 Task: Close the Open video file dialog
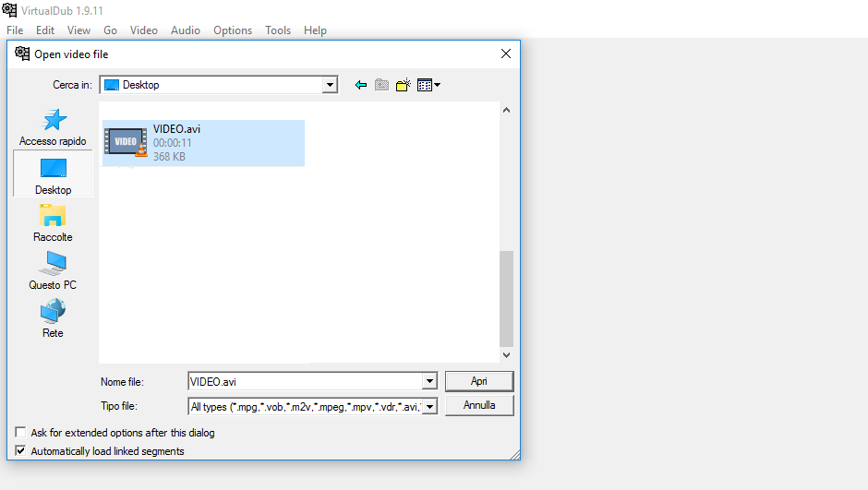click(506, 54)
